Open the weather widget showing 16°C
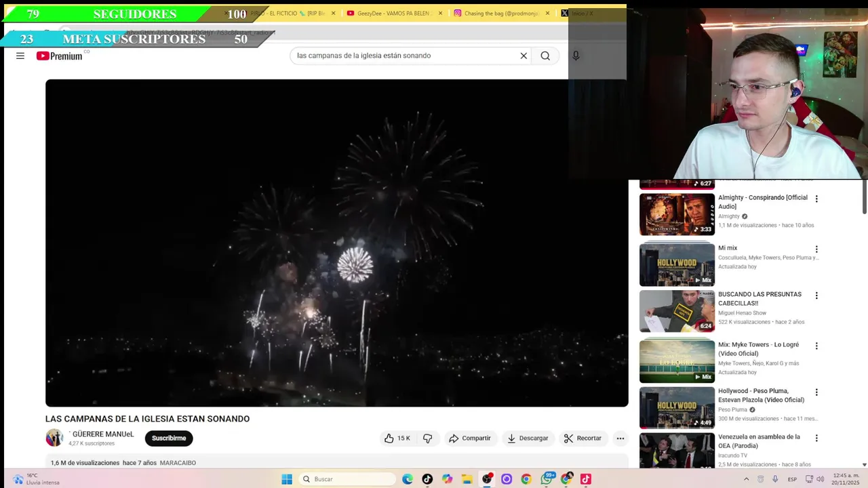 click(37, 479)
